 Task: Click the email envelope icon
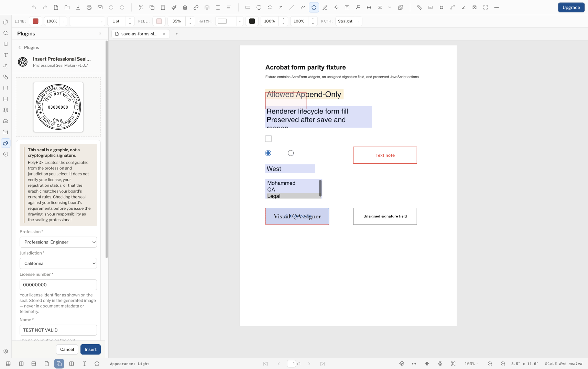[x=100, y=7]
